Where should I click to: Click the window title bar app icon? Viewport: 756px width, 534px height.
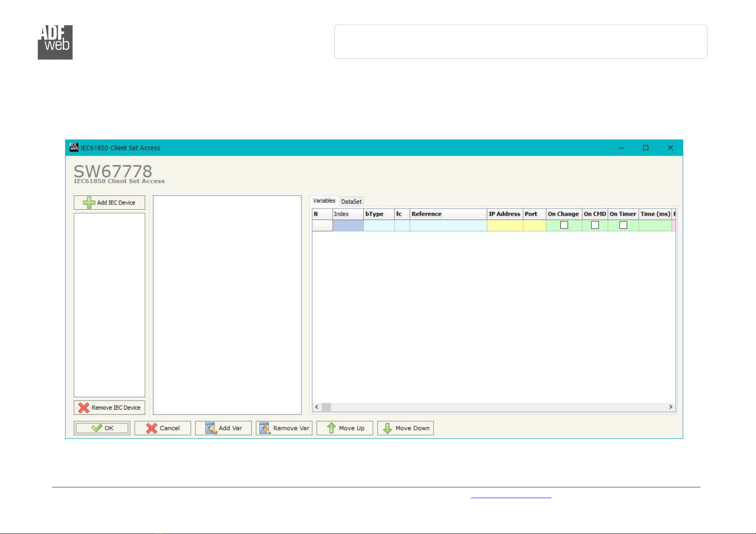tap(74, 148)
